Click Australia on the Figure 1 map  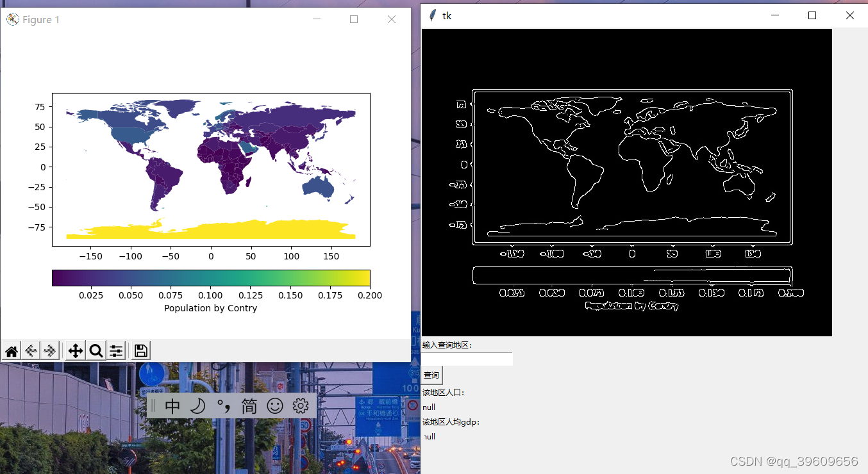pos(319,186)
